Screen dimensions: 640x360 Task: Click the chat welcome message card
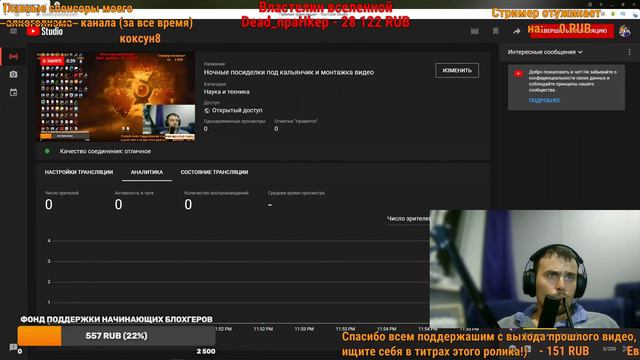coord(566,87)
